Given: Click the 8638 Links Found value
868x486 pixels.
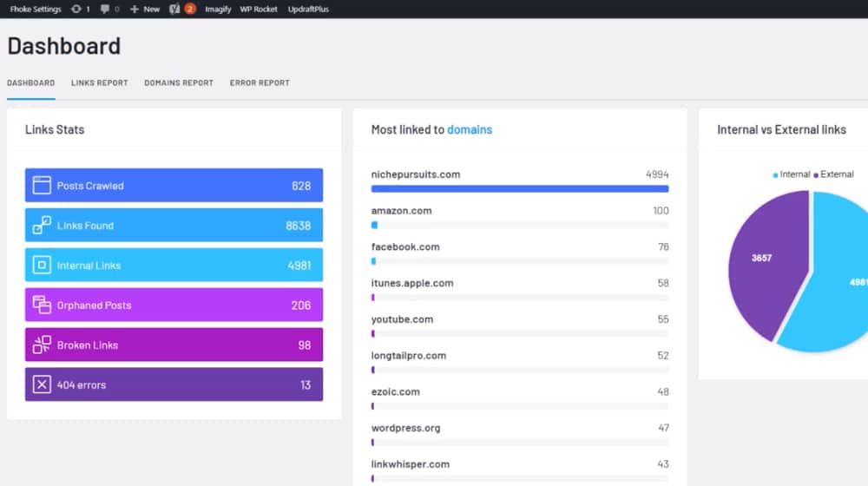Looking at the screenshot, I should point(299,226).
